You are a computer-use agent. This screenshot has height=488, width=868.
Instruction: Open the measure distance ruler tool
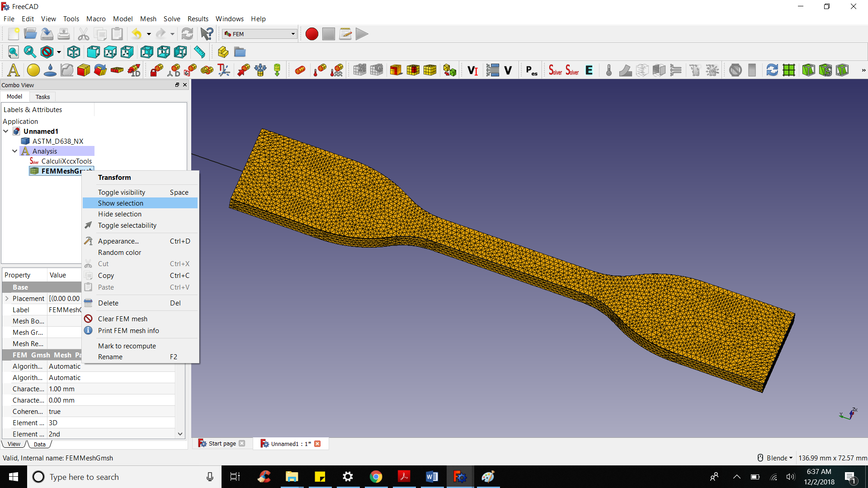199,52
